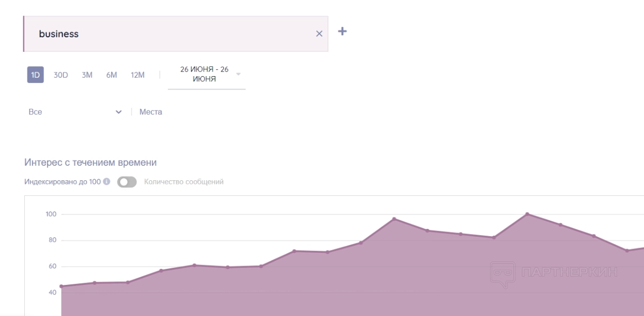
Task: Add another comparison term with plus icon
Action: [342, 32]
